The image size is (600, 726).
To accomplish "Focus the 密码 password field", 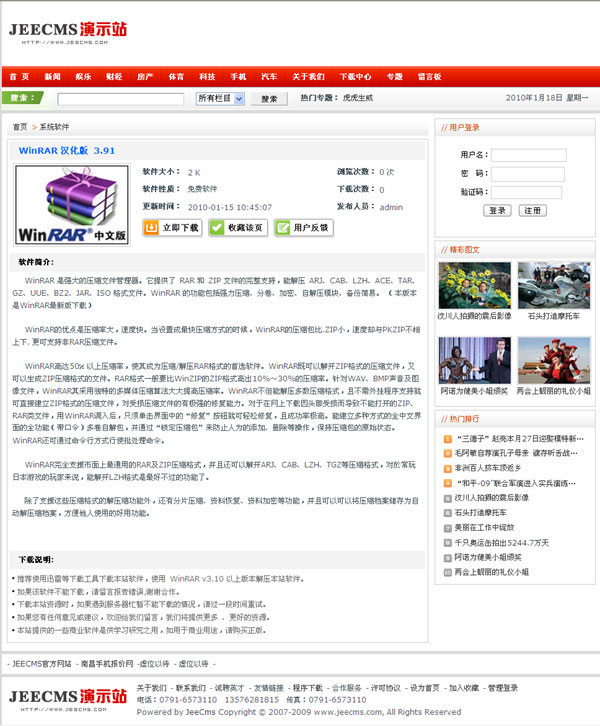I will [x=528, y=174].
